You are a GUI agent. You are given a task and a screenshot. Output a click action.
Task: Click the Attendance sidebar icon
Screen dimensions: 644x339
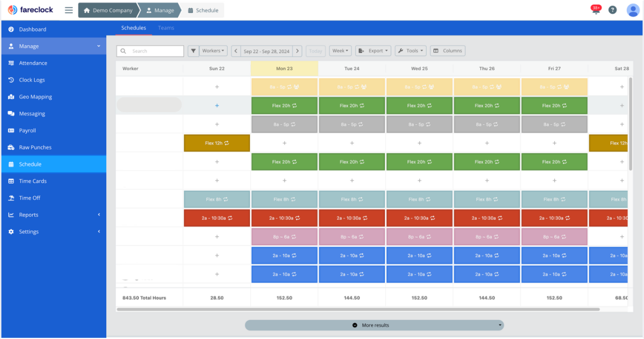click(x=11, y=63)
